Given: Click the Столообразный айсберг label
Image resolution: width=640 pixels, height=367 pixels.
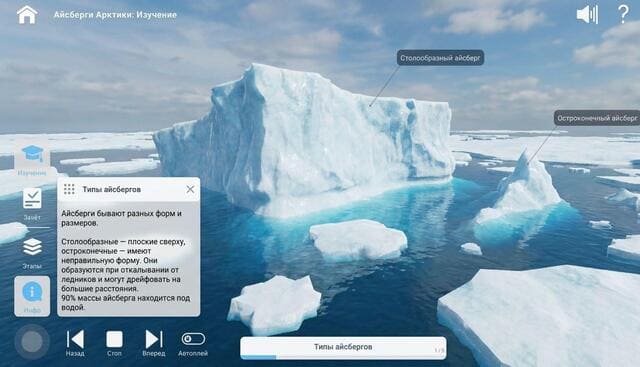Looking at the screenshot, I should pyautogui.click(x=440, y=58).
